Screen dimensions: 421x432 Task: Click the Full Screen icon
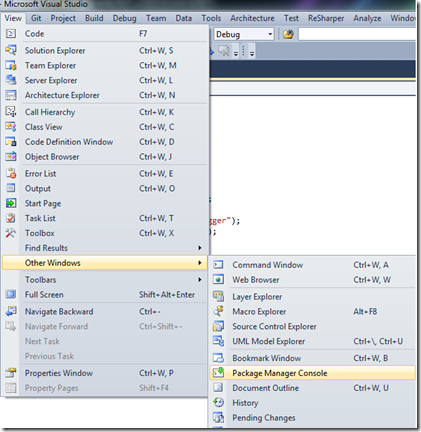[11, 295]
